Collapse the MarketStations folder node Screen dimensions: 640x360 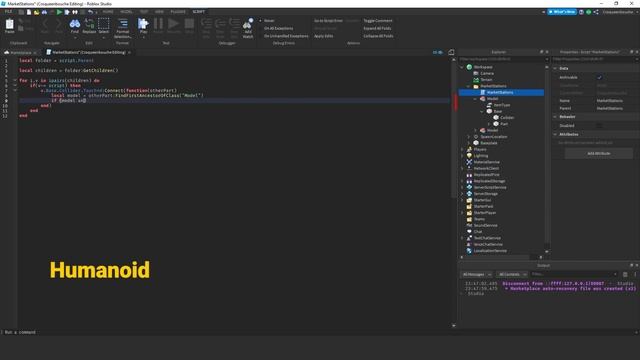[469, 86]
